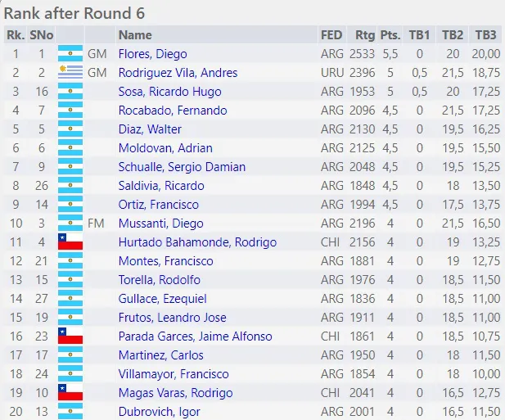This screenshot has width=505, height=420.
Task: Click the Frutos, Leandro Jose link
Action: [x=174, y=318]
